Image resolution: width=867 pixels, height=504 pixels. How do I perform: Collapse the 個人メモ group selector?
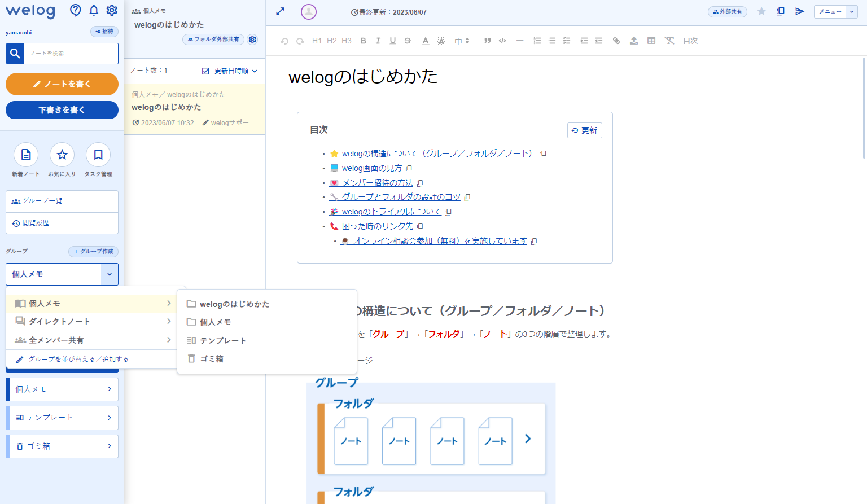[110, 274]
